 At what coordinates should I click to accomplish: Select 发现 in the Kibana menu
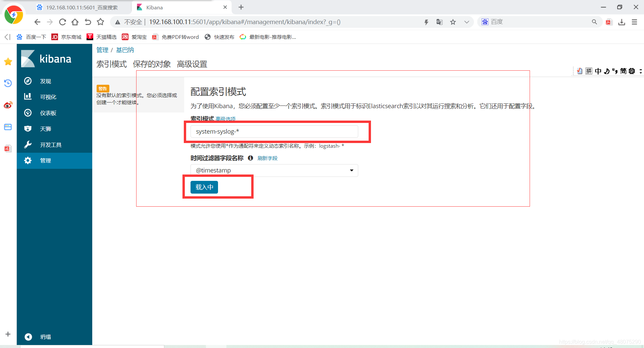tap(46, 81)
